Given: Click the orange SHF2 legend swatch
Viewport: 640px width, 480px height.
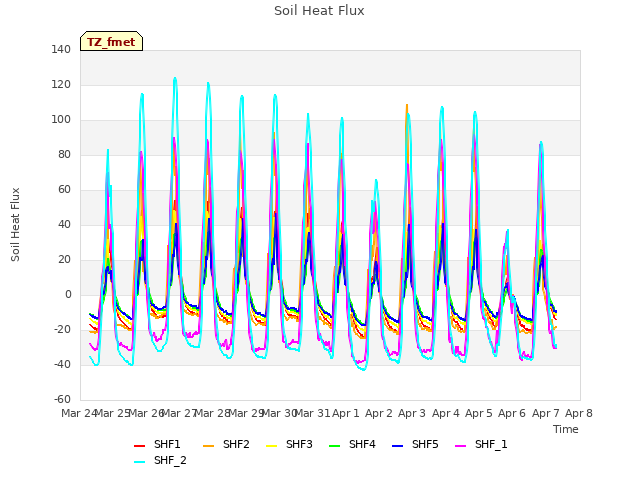Looking at the screenshot, I should click(x=208, y=446).
